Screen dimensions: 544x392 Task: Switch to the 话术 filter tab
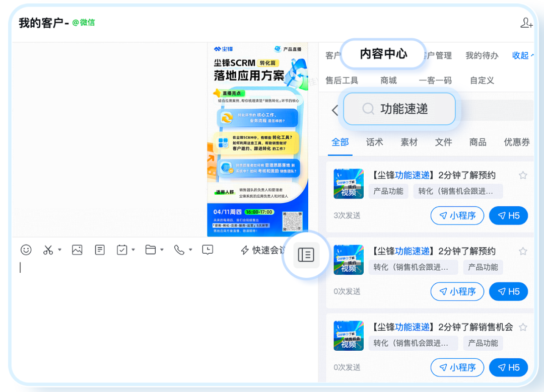(374, 142)
